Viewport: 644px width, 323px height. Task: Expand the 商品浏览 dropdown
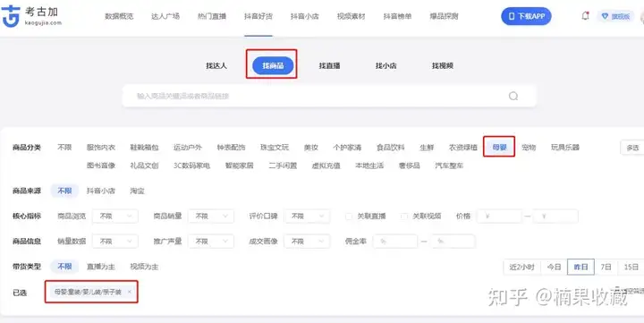(115, 216)
